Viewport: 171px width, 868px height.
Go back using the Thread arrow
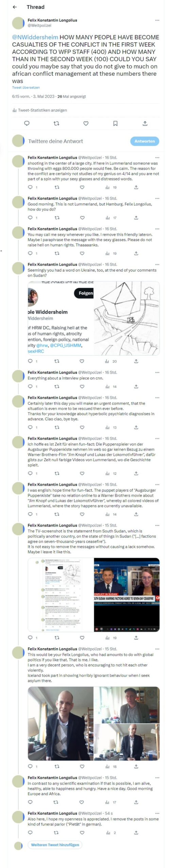pyautogui.click(x=15, y=7)
